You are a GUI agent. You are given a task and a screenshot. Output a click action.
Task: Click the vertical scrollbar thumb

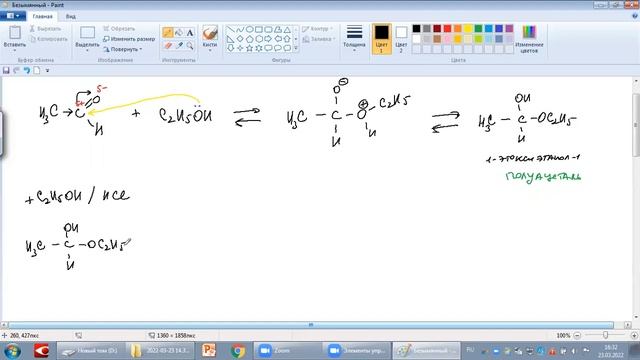click(x=636, y=124)
